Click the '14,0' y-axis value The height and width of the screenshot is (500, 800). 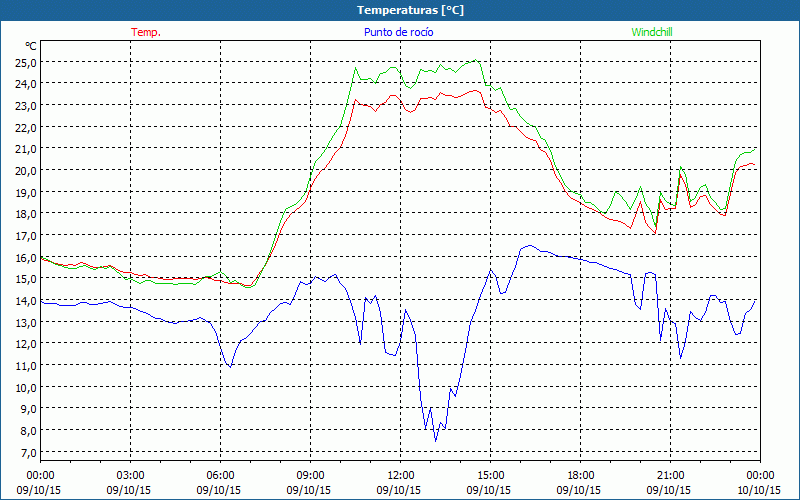click(26, 301)
